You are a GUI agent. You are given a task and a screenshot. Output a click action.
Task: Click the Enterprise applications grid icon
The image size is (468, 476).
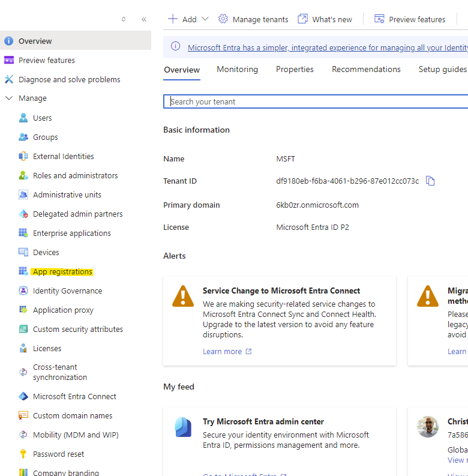tap(23, 233)
